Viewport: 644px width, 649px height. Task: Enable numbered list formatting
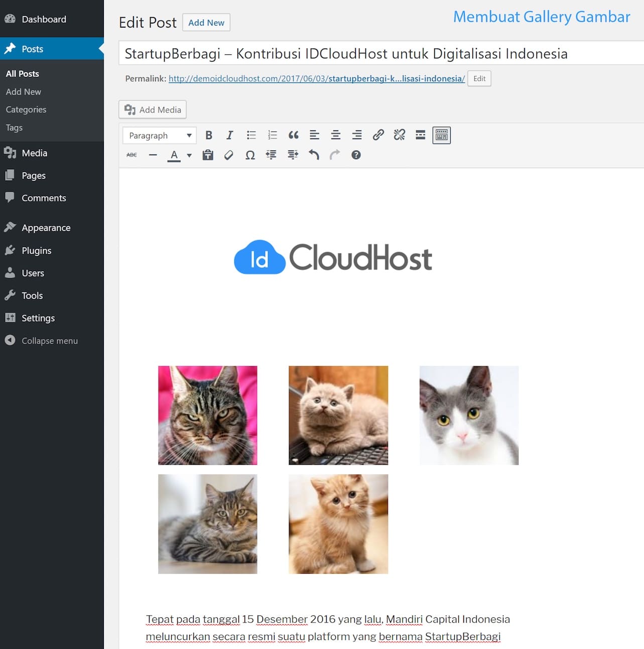point(272,135)
